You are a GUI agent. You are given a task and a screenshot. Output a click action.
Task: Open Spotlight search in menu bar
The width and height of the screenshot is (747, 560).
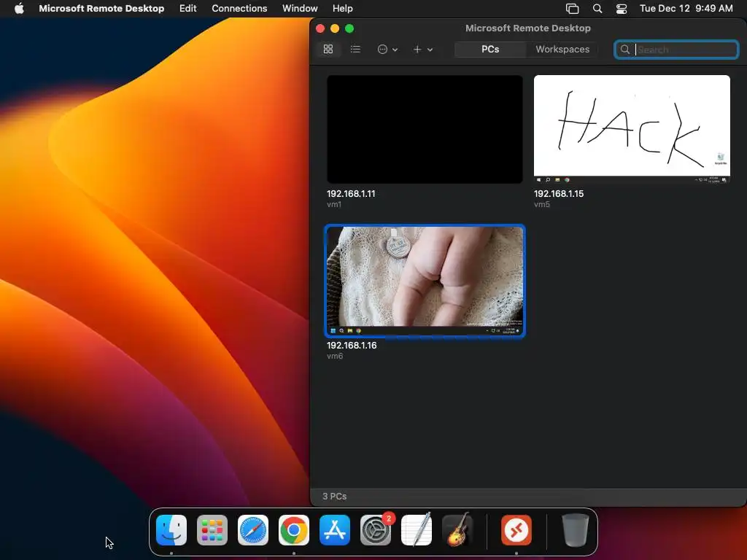pyautogui.click(x=597, y=9)
